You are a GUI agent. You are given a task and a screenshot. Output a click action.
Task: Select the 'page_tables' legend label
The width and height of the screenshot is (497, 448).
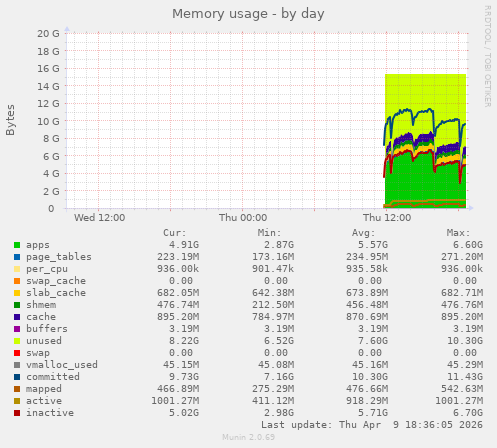coord(59,257)
